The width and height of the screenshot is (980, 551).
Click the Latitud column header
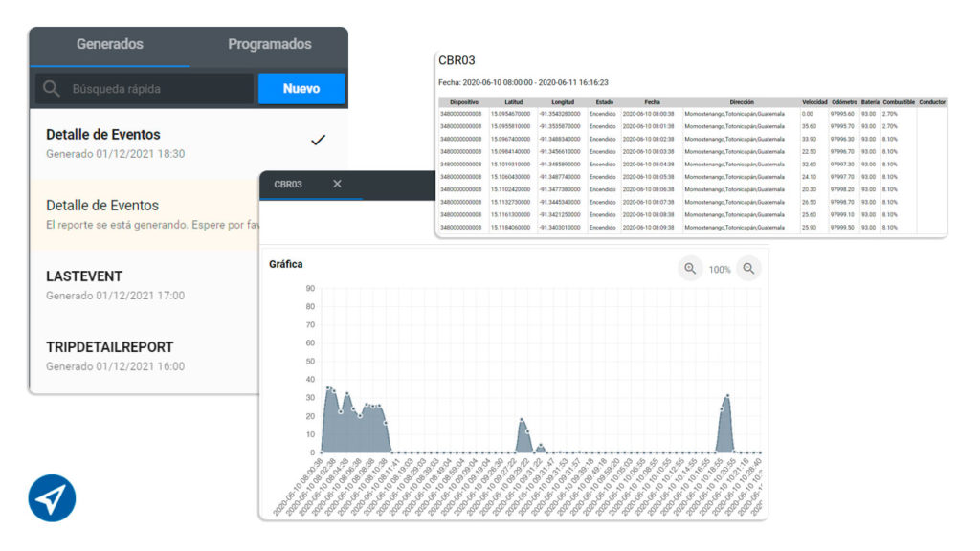514,102
